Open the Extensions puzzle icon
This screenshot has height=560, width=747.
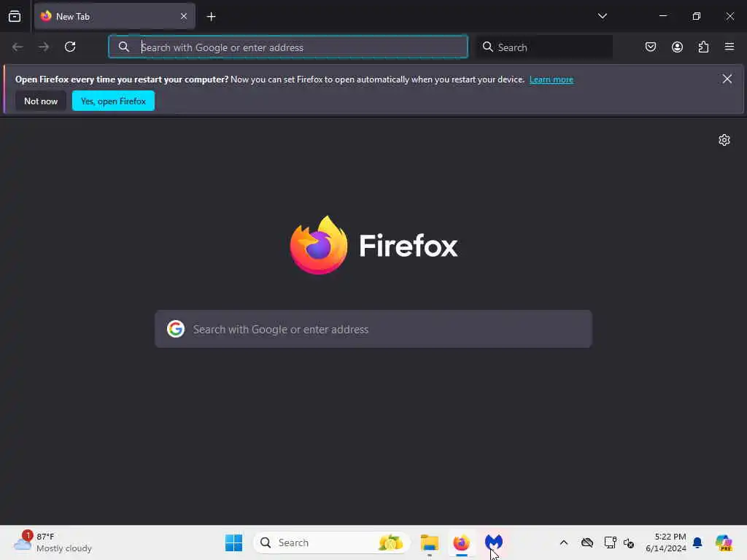point(703,47)
